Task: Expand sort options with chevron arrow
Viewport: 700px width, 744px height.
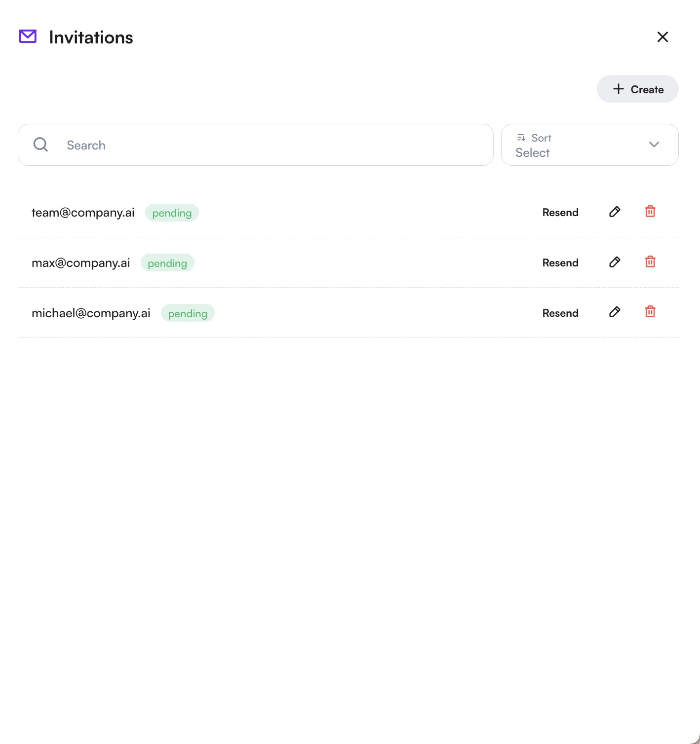Action: (x=654, y=145)
